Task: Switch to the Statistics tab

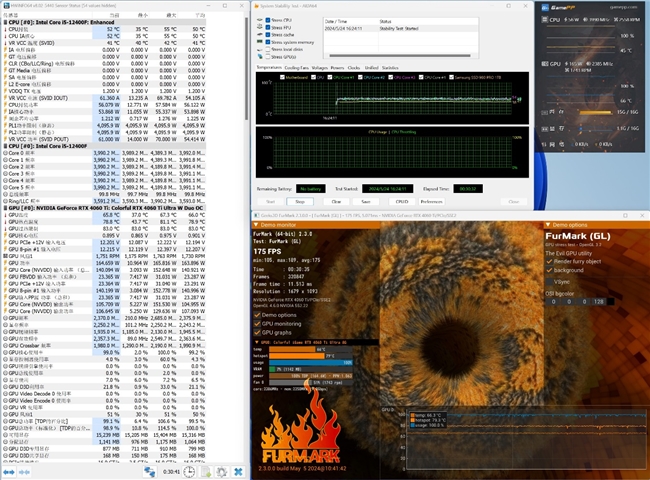Action: tap(390, 68)
